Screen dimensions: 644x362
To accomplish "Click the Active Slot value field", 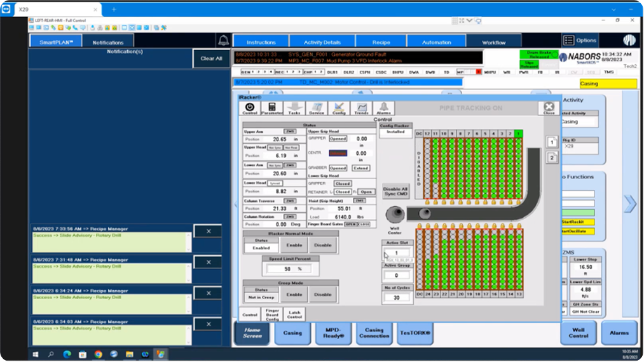I will [x=396, y=253].
